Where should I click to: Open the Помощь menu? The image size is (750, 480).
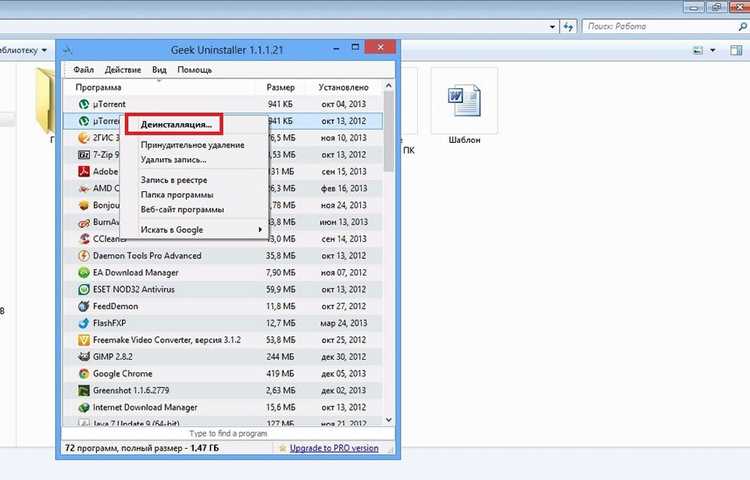(x=194, y=70)
